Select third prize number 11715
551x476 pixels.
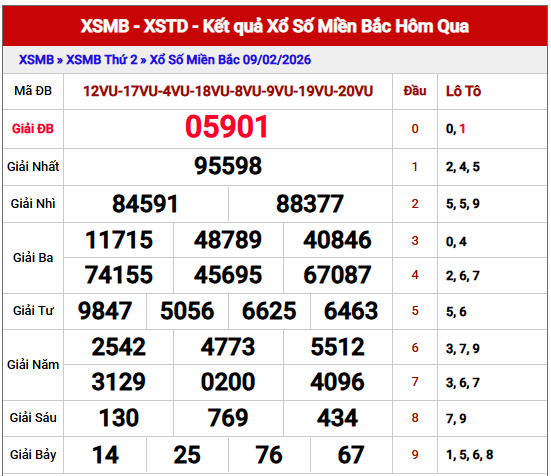pos(119,240)
